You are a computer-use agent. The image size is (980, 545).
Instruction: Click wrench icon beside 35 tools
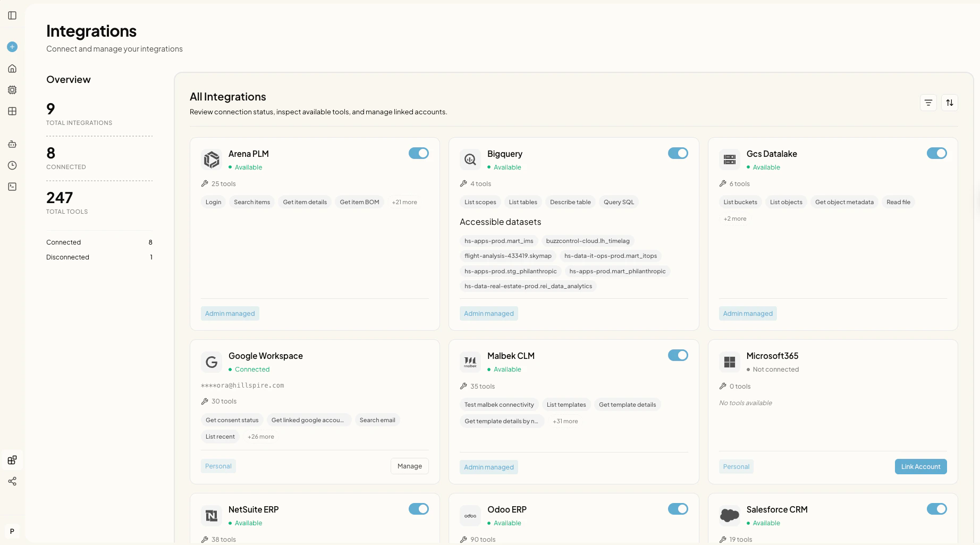point(463,386)
